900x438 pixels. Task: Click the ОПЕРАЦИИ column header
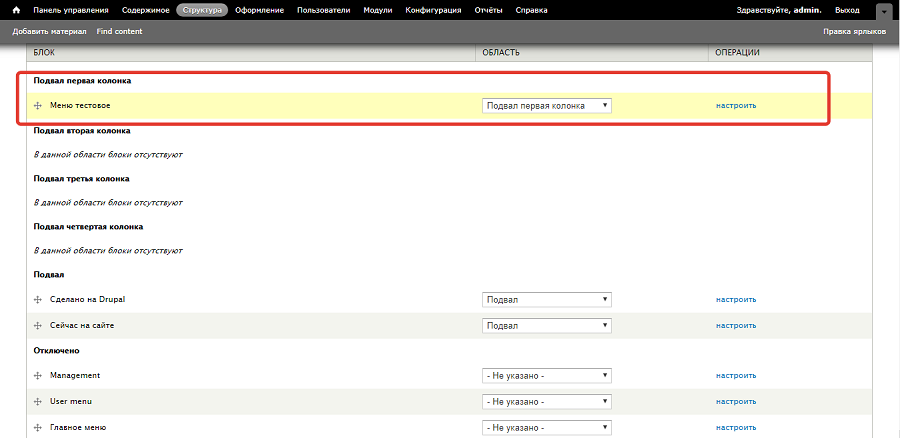click(x=738, y=52)
